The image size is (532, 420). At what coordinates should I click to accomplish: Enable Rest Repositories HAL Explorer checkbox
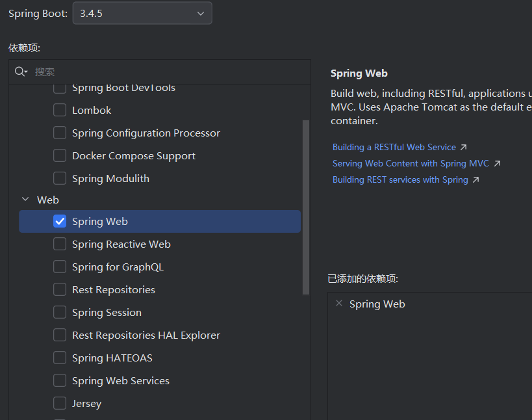point(60,335)
